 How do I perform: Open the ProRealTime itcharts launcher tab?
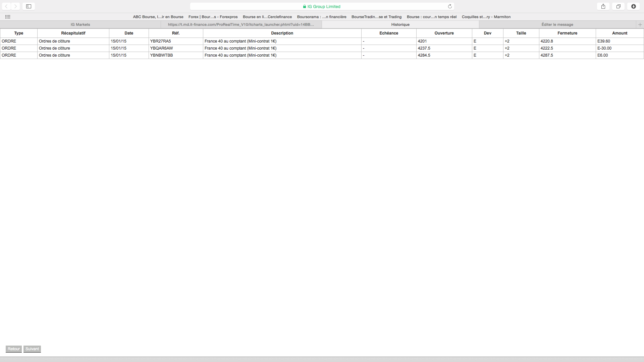pyautogui.click(x=241, y=24)
